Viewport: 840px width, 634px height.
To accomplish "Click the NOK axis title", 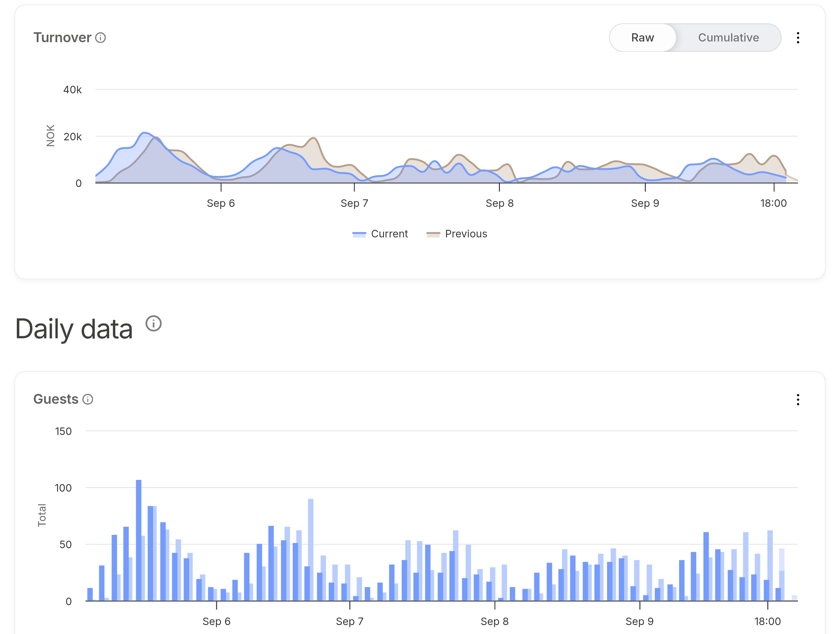I will click(50, 136).
